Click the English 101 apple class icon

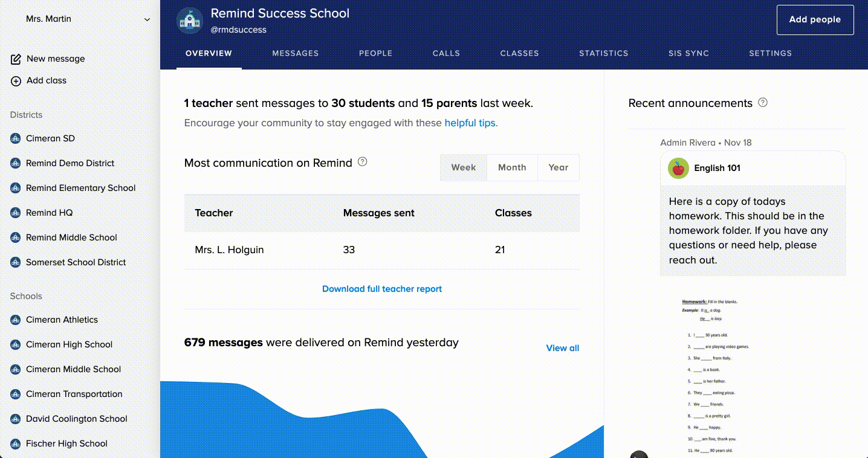click(x=679, y=169)
